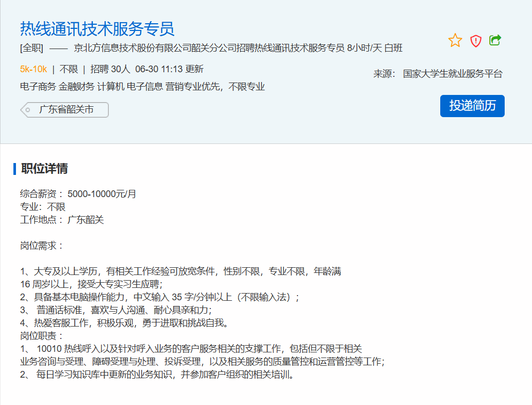Click the green share arrow icon
This screenshot has width=532, height=405.
coord(495,40)
